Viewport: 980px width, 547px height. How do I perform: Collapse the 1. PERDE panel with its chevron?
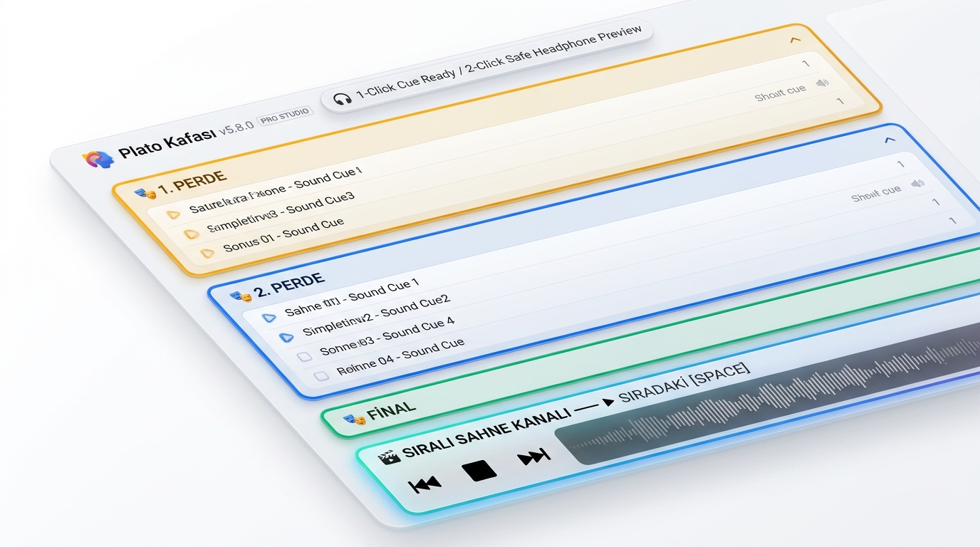click(796, 40)
